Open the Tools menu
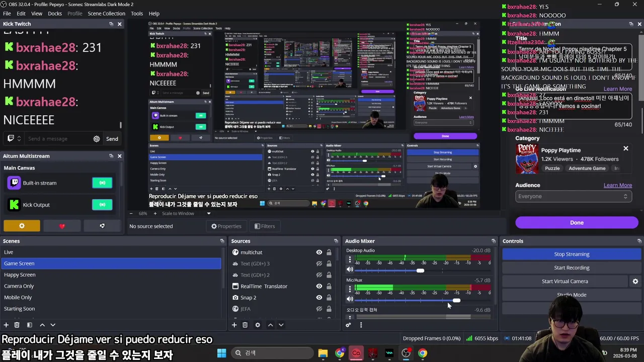The image size is (644, 362). point(137,14)
